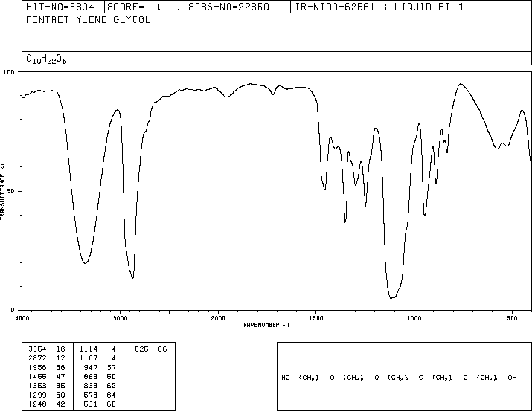Click the HO group in structure diagram
Image resolution: width=532 pixels, height=411 pixels.
[285, 378]
